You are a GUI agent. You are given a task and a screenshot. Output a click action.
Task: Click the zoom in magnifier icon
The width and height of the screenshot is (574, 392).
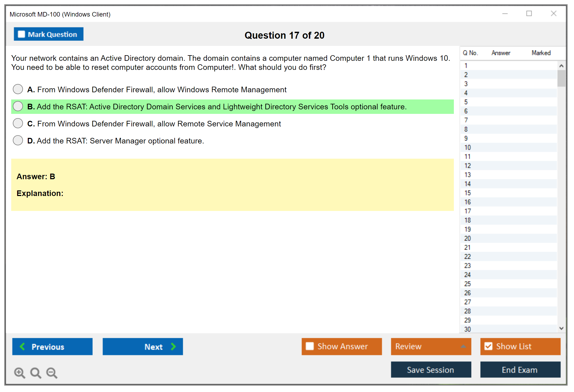19,373
